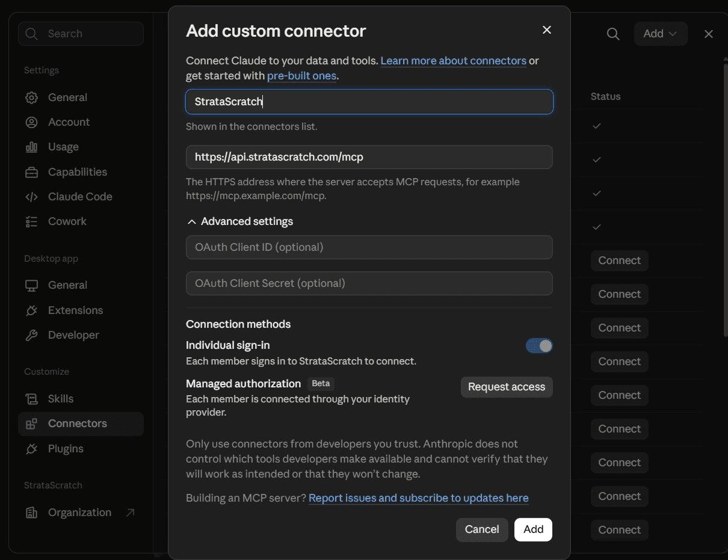
Task: Click the OAuth Client ID field
Action: [369, 247]
